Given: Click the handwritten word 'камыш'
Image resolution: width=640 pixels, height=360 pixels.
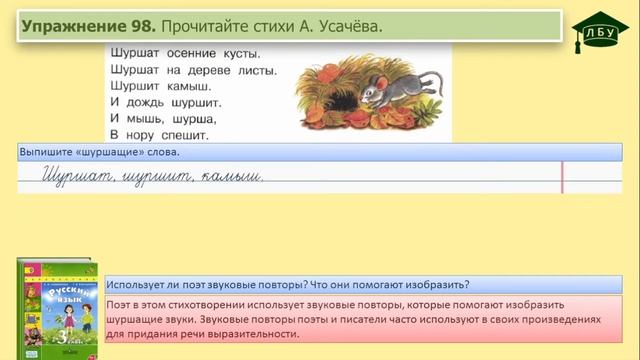Looking at the screenshot, I should [232, 176].
